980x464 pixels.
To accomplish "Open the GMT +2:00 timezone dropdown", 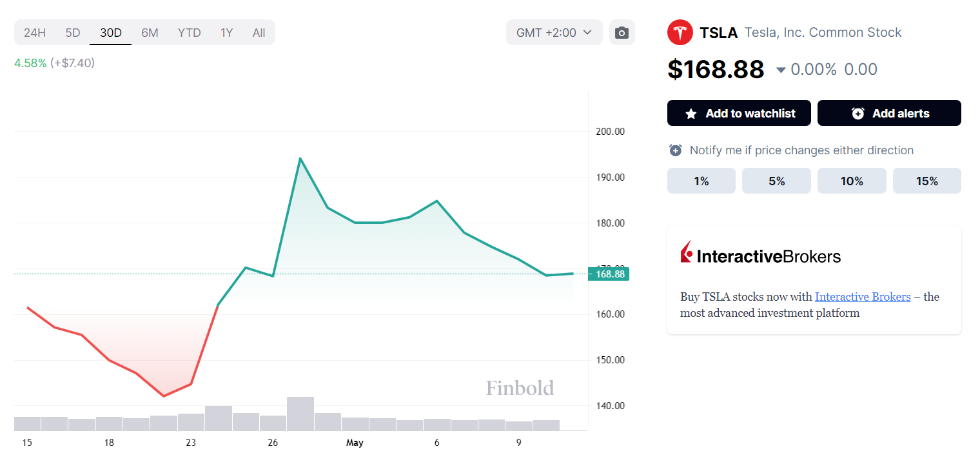I will [x=554, y=32].
